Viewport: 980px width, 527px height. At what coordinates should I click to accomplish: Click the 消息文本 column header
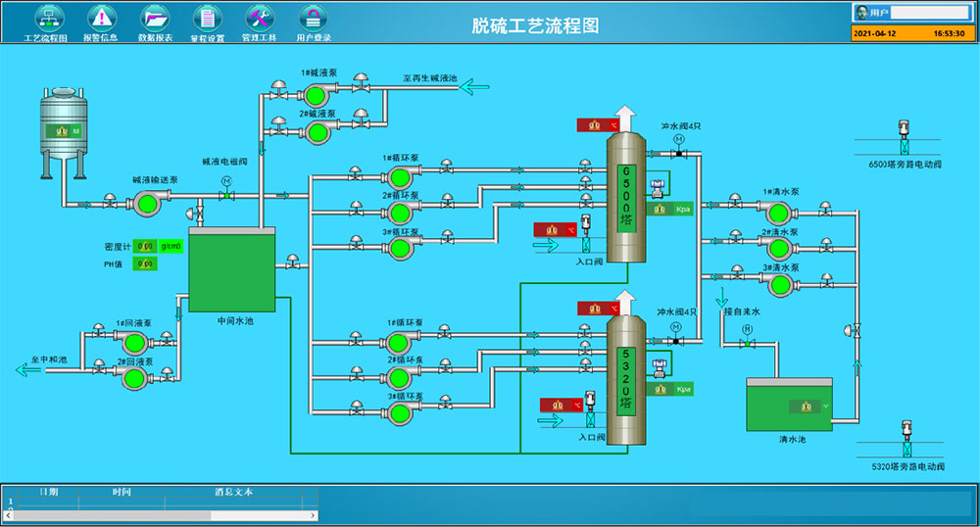point(234,492)
